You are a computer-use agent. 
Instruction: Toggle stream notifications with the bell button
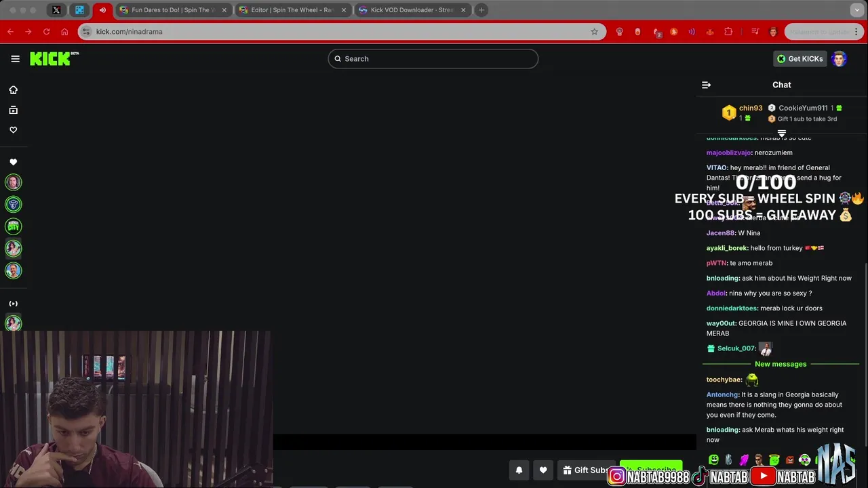click(519, 470)
